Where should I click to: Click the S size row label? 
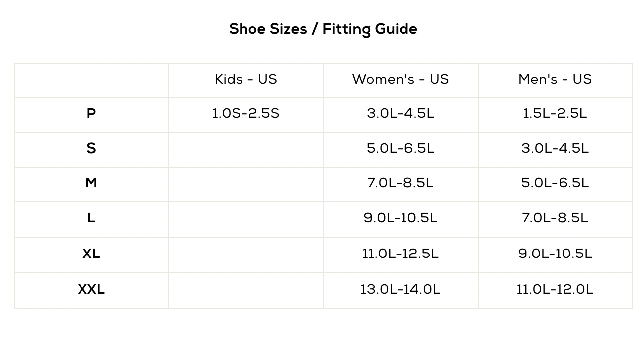coord(91,149)
